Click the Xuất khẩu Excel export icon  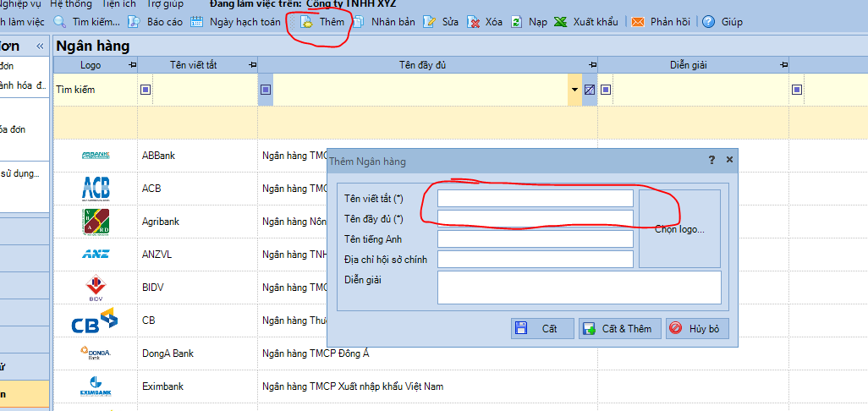(560, 22)
